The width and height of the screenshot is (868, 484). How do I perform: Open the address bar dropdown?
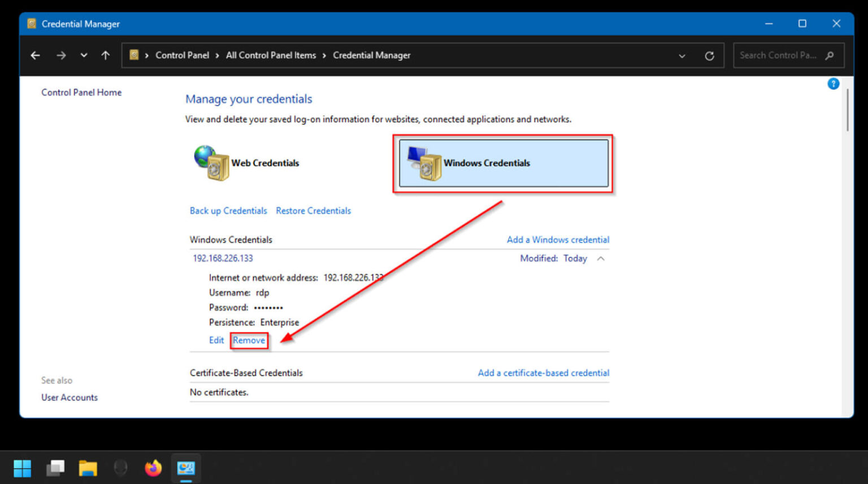click(682, 55)
